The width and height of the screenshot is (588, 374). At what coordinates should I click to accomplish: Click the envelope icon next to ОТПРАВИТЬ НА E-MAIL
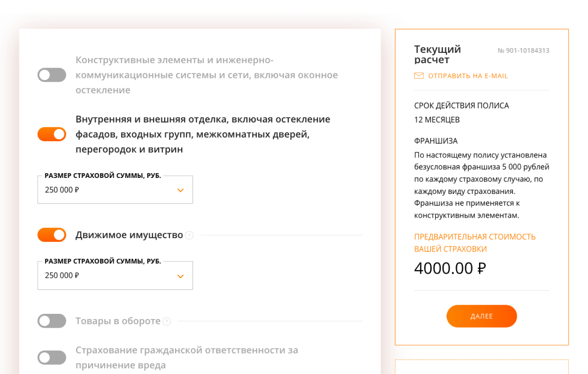[x=419, y=75]
